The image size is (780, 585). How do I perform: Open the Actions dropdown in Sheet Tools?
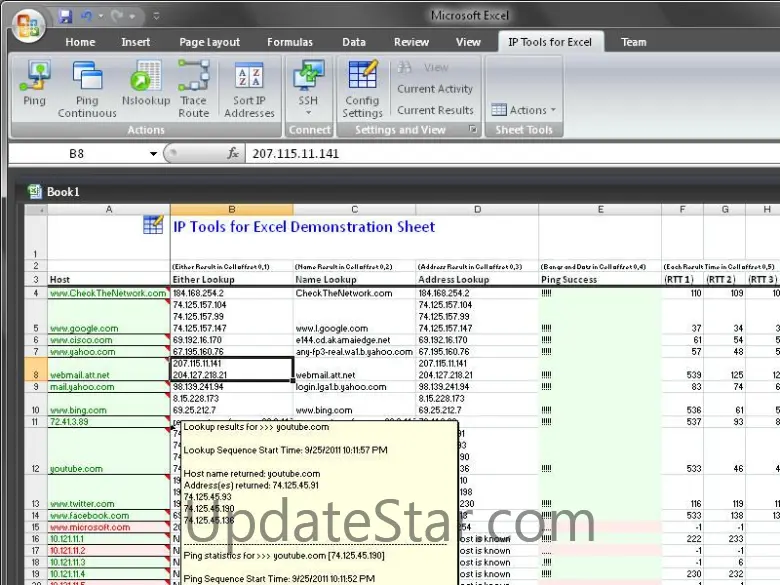click(523, 110)
